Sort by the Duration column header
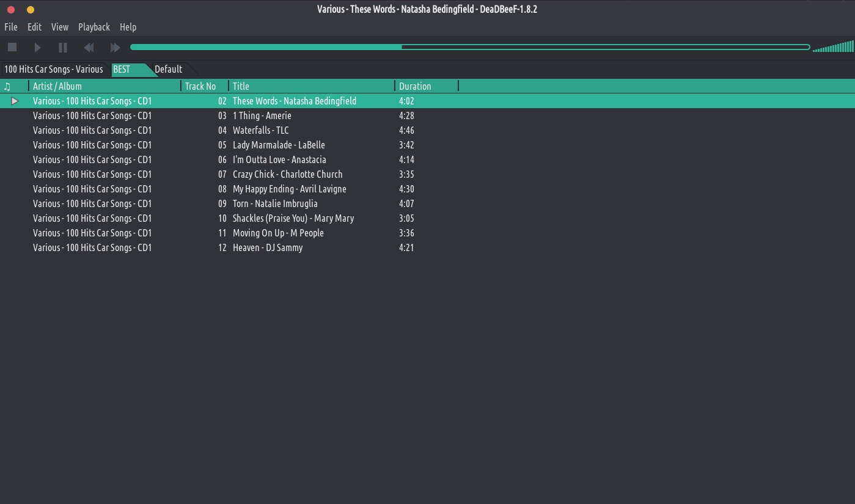The image size is (855, 504). coord(415,86)
